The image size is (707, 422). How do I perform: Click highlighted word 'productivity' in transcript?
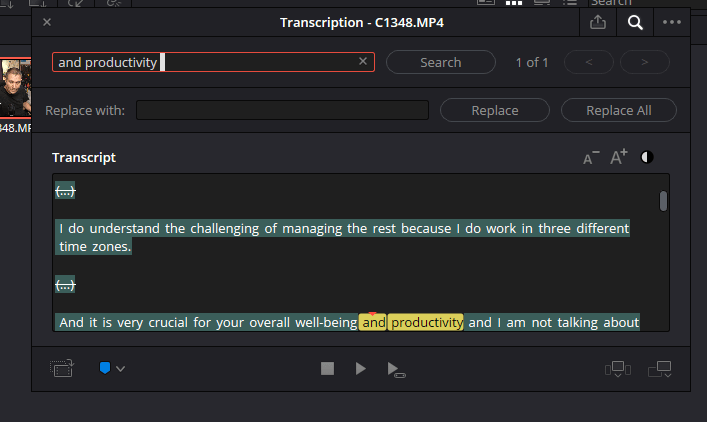point(427,322)
